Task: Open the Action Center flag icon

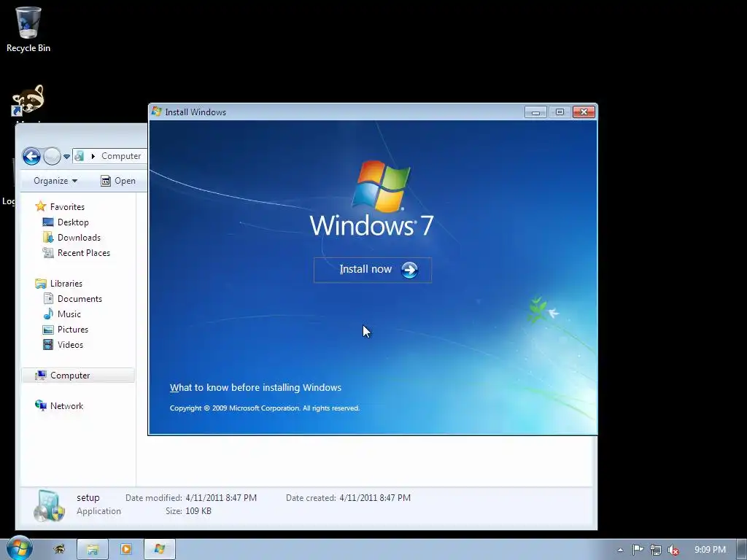Action: pyautogui.click(x=638, y=550)
